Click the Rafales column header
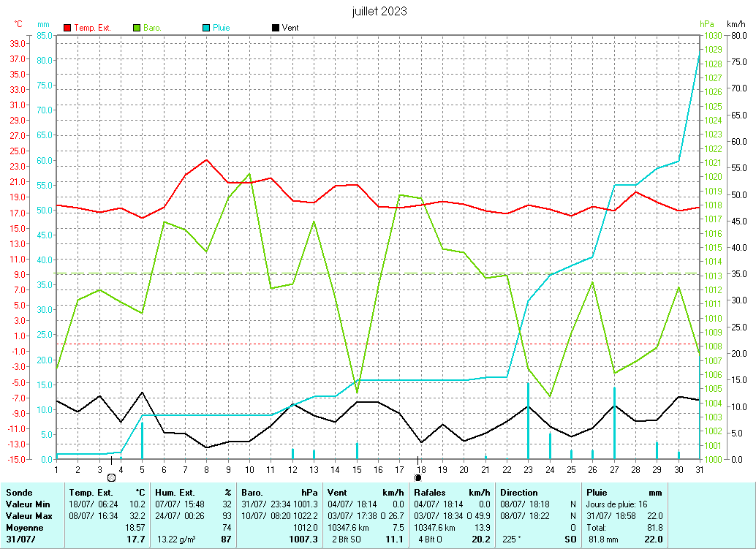Image resolution: width=756 pixels, height=549 pixels. click(x=430, y=492)
